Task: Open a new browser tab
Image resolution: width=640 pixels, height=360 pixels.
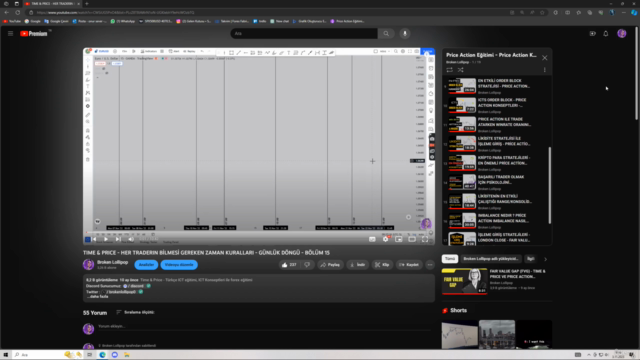Action: pyautogui.click(x=87, y=4)
